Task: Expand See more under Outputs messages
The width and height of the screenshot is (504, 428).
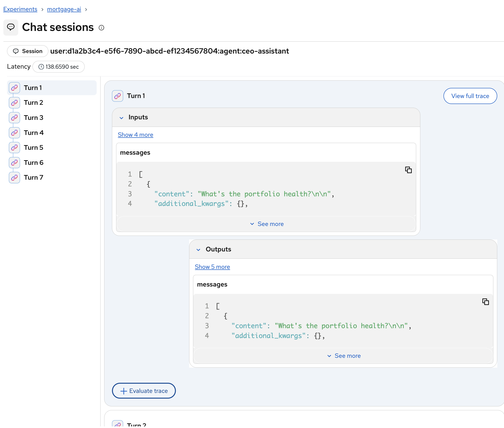Action: click(x=343, y=356)
